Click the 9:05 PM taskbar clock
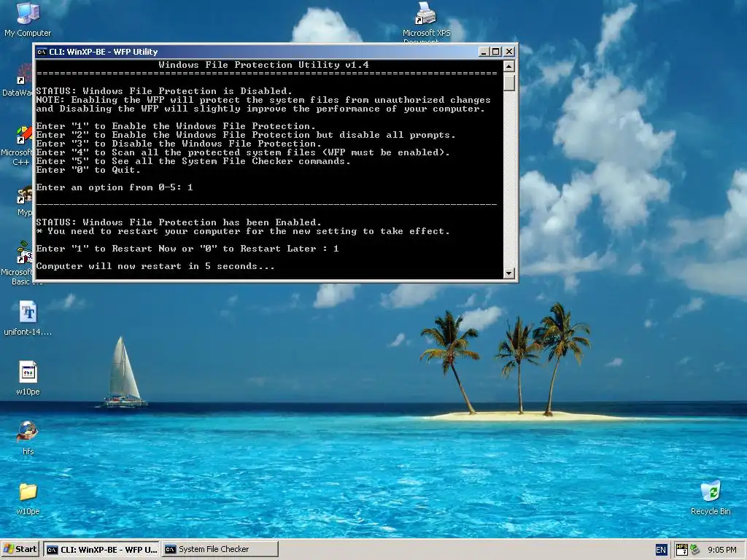Image resolution: width=747 pixels, height=560 pixels. [721, 550]
